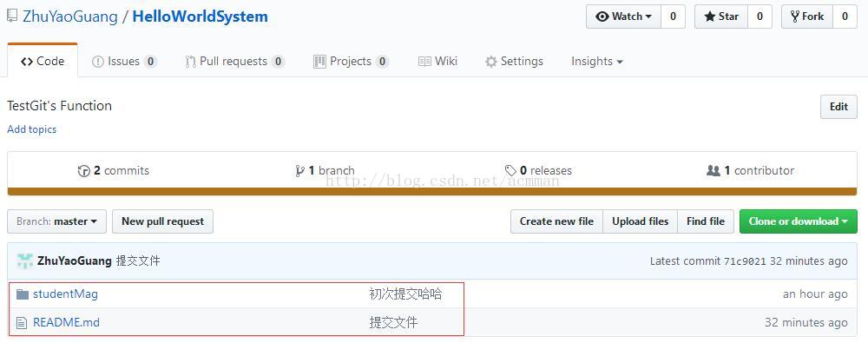Open the Wiki tab
The width and height of the screenshot is (868, 343).
pyautogui.click(x=437, y=61)
